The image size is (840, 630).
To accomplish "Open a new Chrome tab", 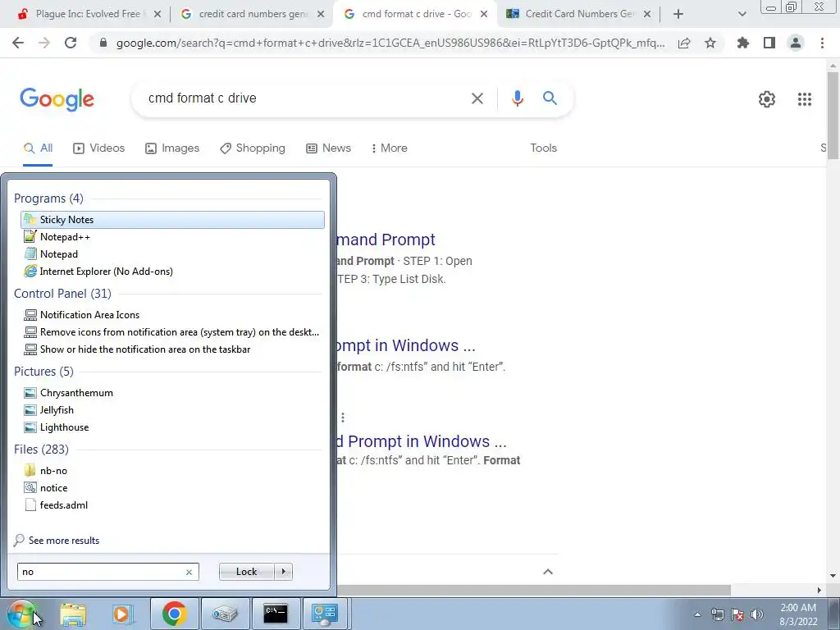I will pos(678,14).
